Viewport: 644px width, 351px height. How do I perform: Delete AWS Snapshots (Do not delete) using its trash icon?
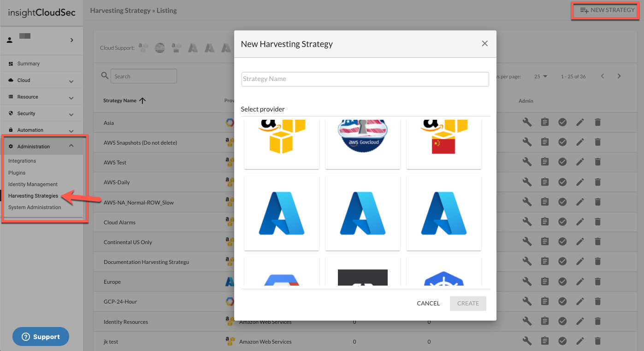tap(597, 142)
